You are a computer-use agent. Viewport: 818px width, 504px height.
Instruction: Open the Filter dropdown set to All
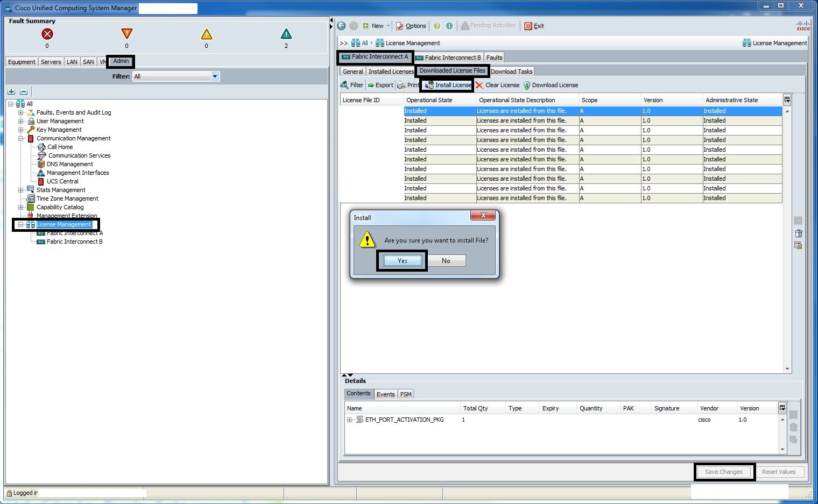pos(176,76)
